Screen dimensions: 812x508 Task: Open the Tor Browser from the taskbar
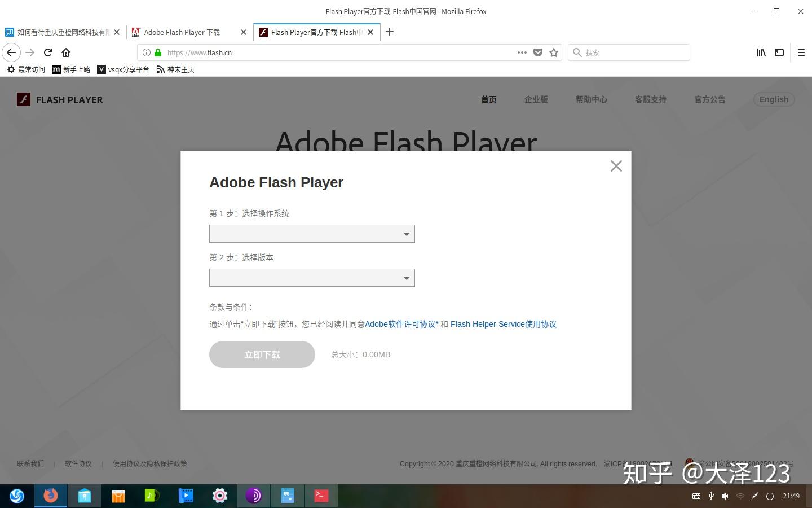(254, 496)
